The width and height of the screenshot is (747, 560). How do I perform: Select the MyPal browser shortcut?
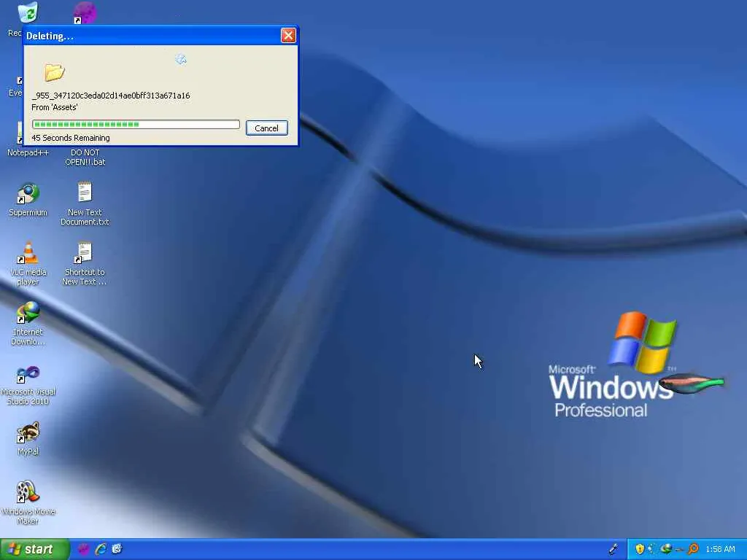pos(28,438)
